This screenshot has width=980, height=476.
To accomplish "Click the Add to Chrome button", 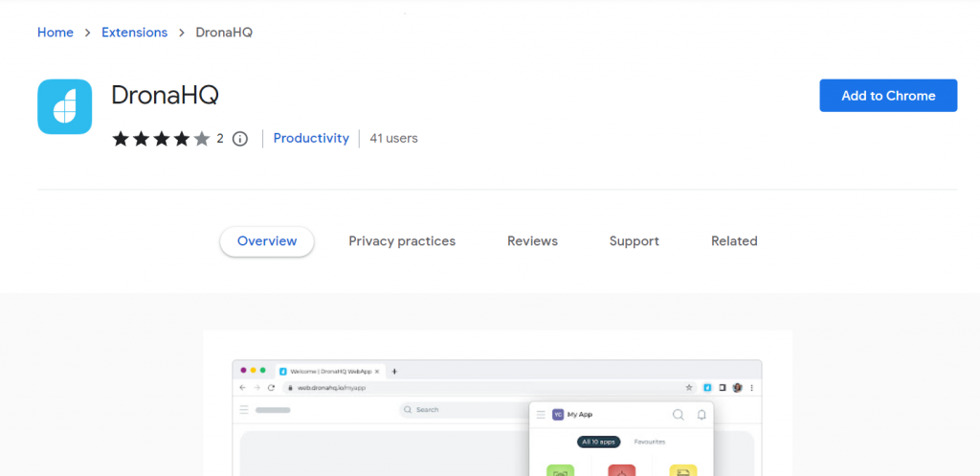I will pos(888,96).
